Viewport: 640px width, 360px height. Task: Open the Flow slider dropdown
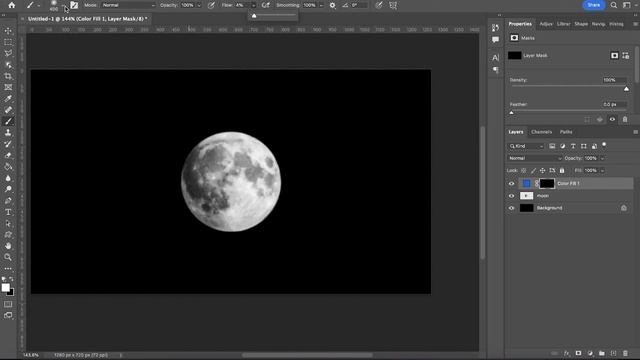(x=253, y=5)
